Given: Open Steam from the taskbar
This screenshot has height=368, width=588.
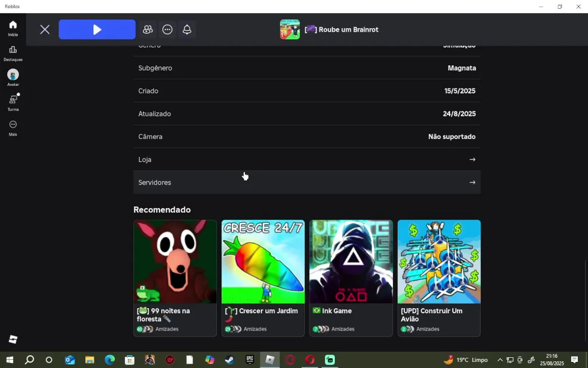Looking at the screenshot, I should click(230, 360).
